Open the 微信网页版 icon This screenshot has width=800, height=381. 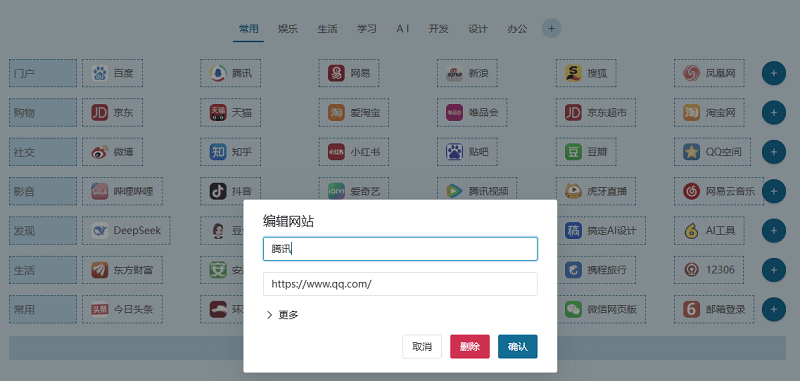pyautogui.click(x=573, y=309)
